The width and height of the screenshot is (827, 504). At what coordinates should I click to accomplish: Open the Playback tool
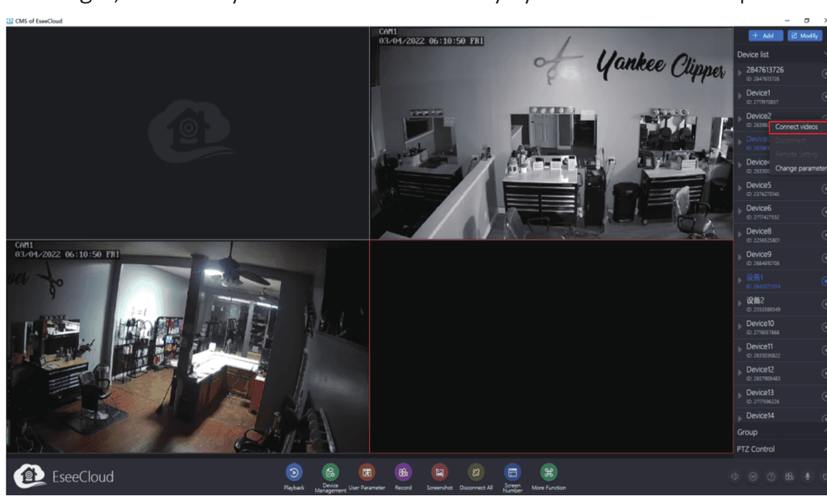coord(294,472)
